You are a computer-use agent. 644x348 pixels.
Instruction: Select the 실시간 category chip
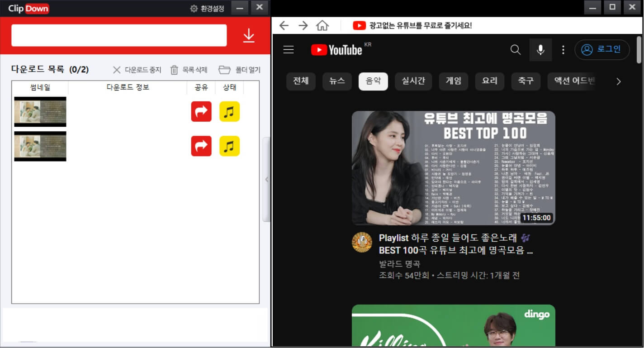pos(413,81)
